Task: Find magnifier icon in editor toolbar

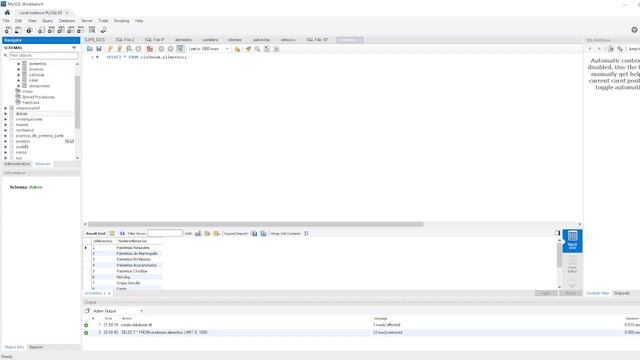Action: [257, 49]
